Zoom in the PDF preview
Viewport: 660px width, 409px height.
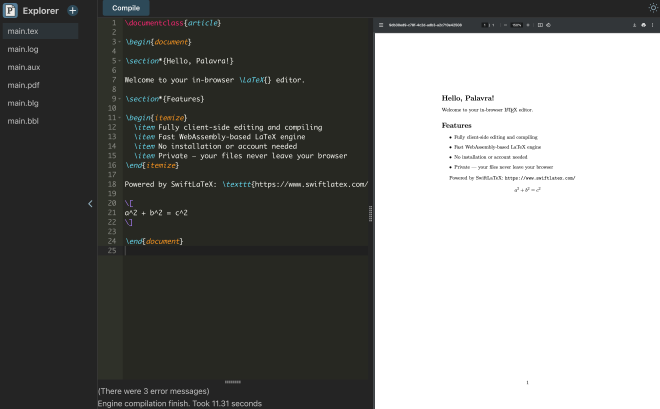[528, 24]
